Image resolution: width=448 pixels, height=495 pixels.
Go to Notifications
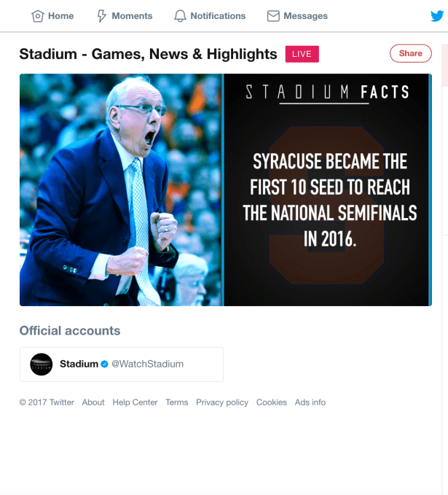[210, 16]
